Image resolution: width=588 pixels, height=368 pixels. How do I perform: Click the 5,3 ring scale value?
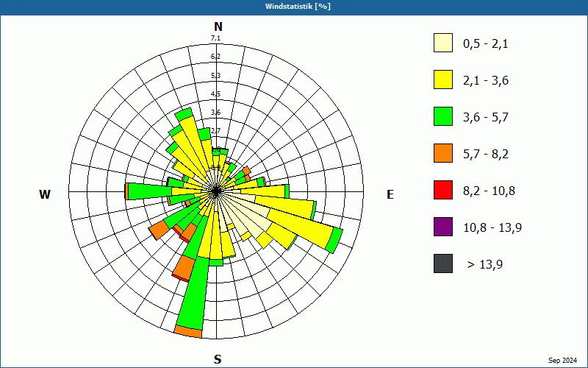pos(215,76)
